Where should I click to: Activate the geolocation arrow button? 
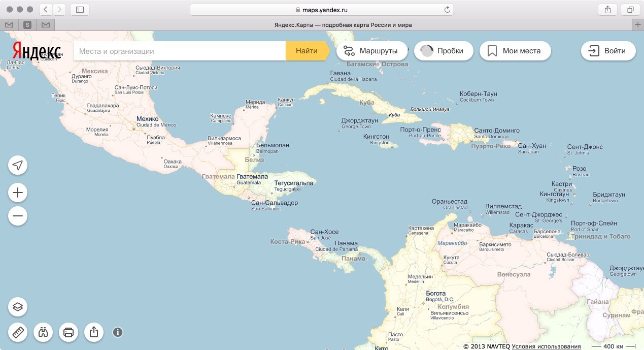point(18,166)
